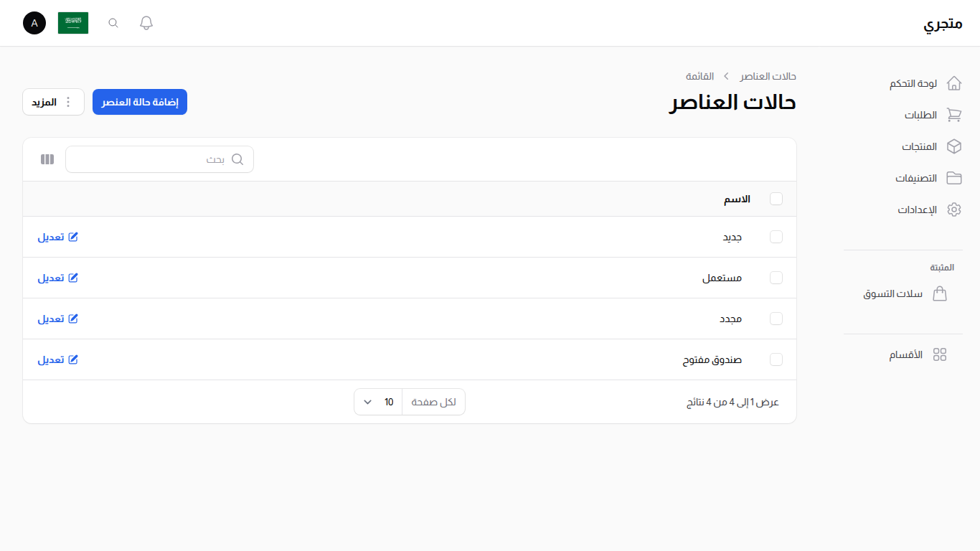The width and height of the screenshot is (980, 551).
Task: Open the Saudi flag language selector
Action: 72,22
